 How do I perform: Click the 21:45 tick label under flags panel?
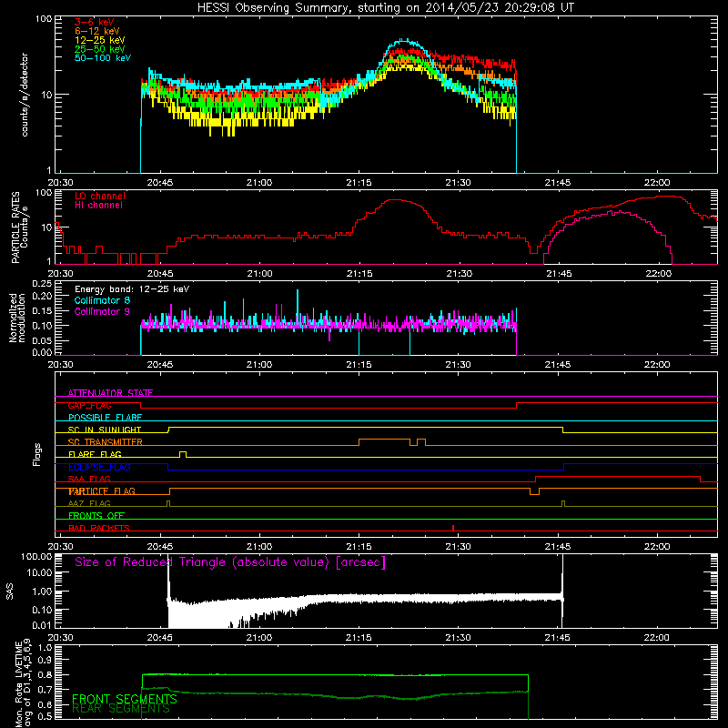[x=558, y=547]
